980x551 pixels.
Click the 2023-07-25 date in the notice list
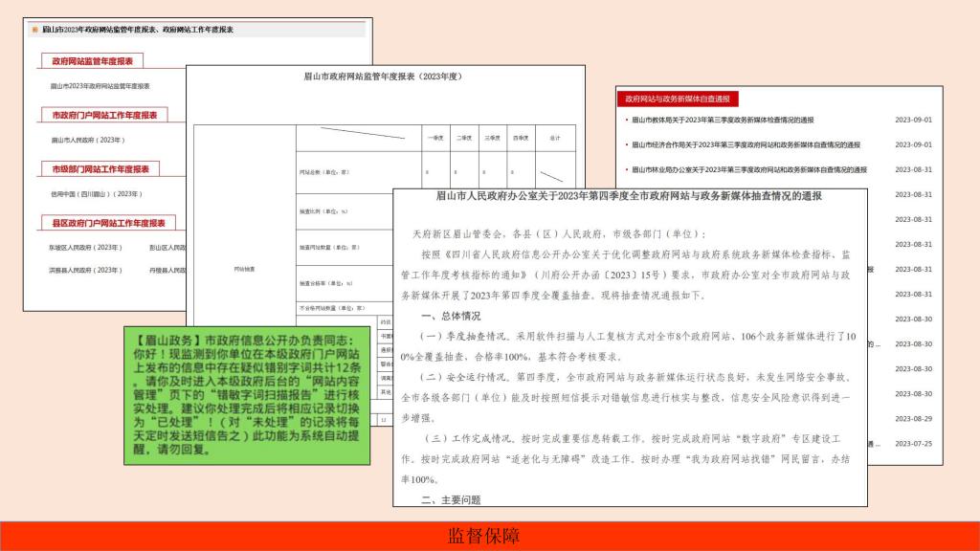point(913,444)
